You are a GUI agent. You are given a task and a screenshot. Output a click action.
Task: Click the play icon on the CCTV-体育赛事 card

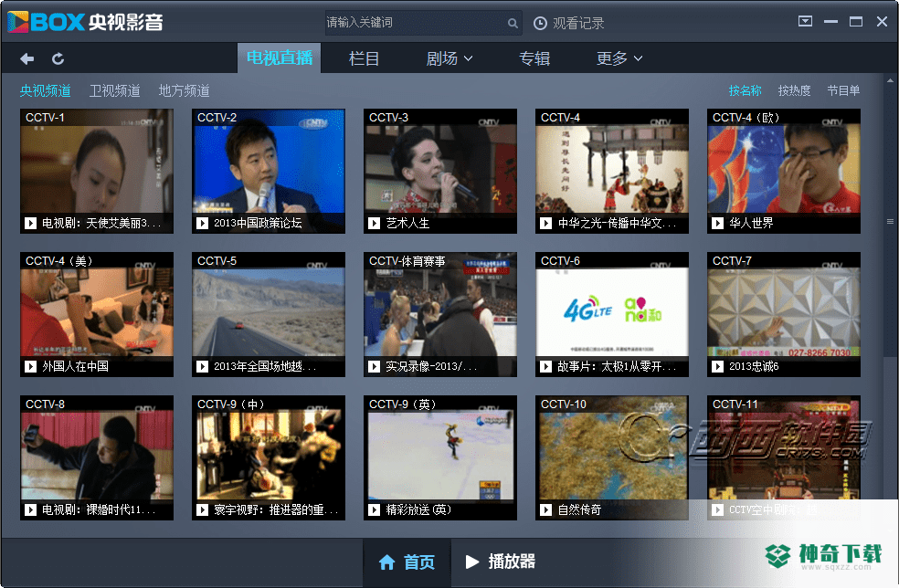375,366
